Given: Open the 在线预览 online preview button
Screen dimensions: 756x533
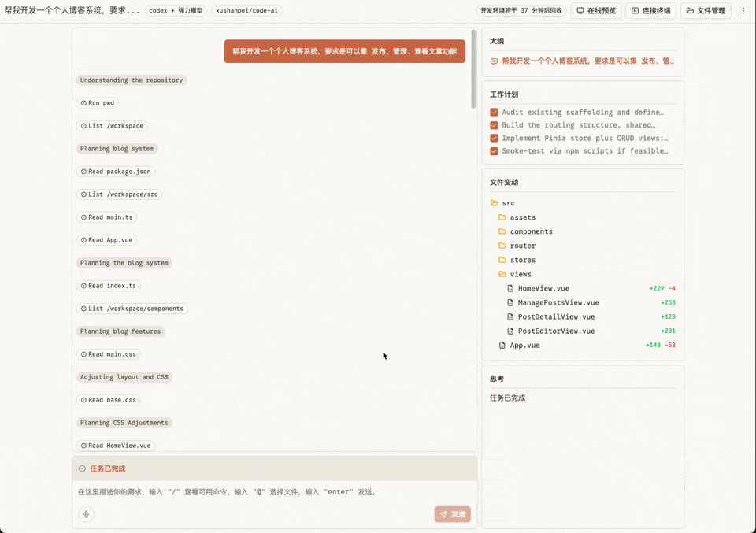Looking at the screenshot, I should [596, 10].
